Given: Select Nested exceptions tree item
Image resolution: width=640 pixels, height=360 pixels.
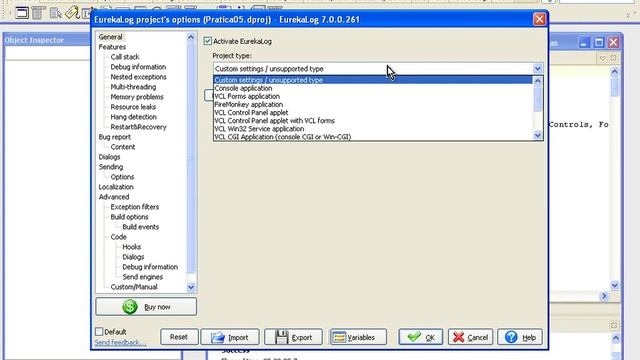Looking at the screenshot, I should (x=138, y=77).
